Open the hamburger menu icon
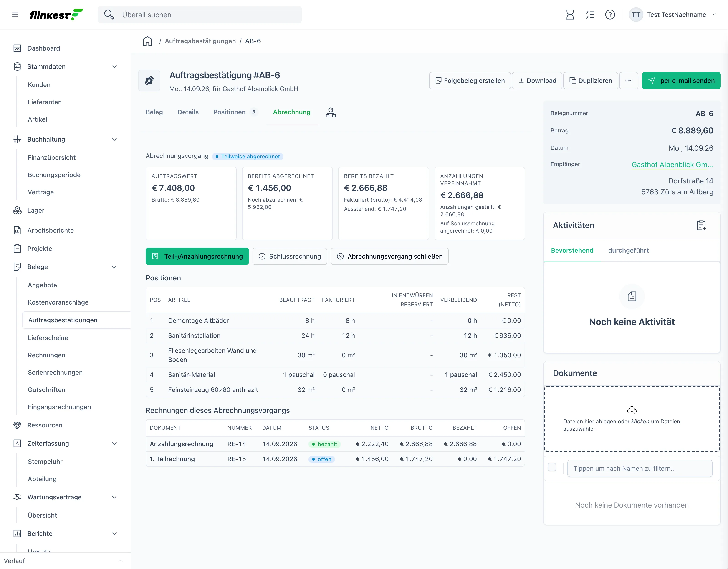This screenshot has width=728, height=569. coord(15,15)
